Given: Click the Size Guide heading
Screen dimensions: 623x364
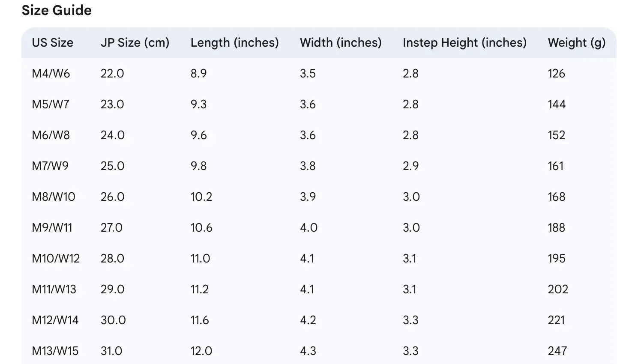Looking at the screenshot, I should (57, 10).
